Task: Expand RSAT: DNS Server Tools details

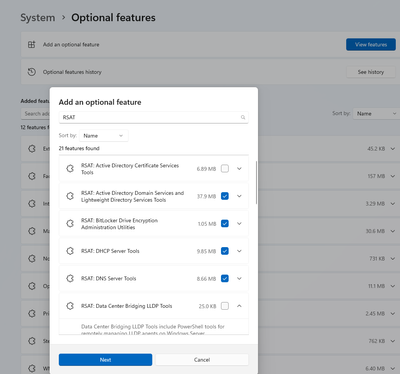Action: (239, 278)
